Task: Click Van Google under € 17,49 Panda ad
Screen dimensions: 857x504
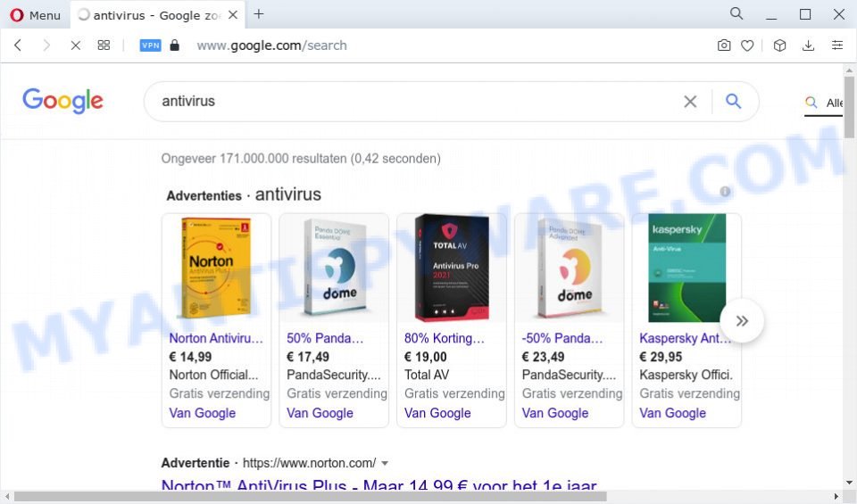Action: [x=320, y=413]
